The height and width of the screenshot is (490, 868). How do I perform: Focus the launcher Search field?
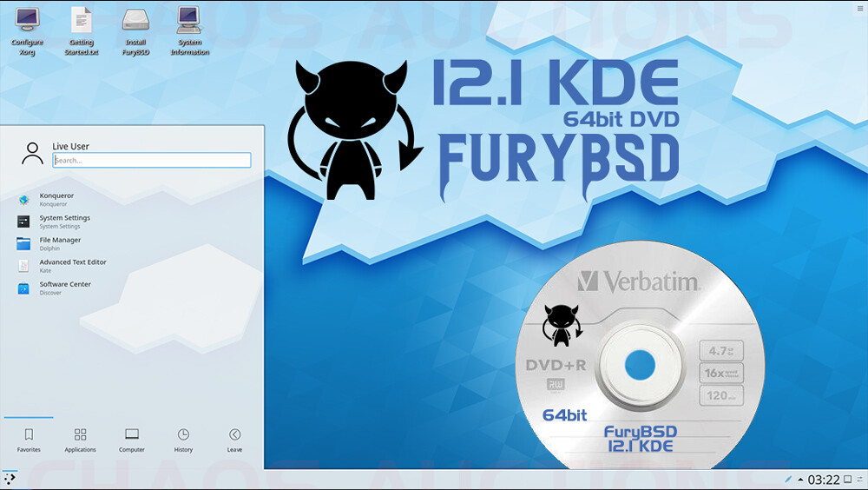[152, 160]
